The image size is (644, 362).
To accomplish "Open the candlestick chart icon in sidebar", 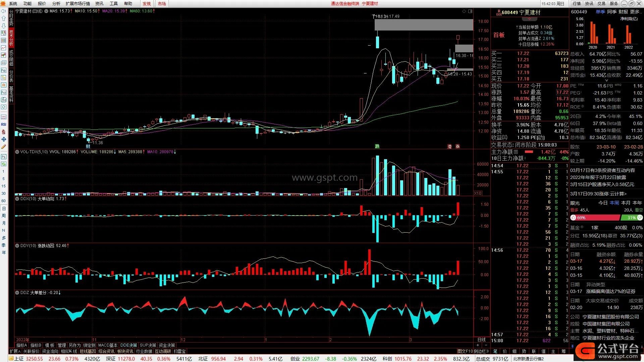I will click(4, 55).
